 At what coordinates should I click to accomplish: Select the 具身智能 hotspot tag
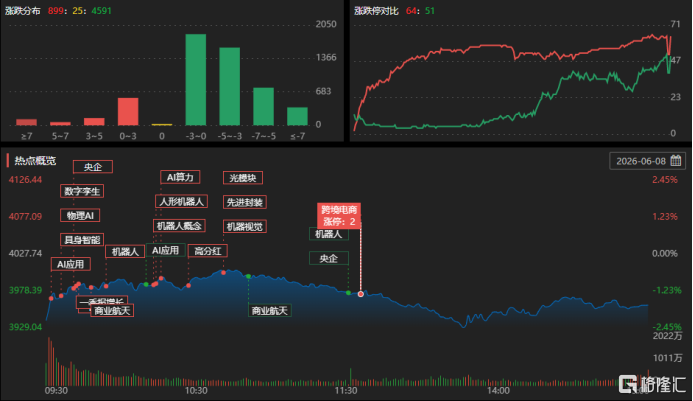(82, 240)
